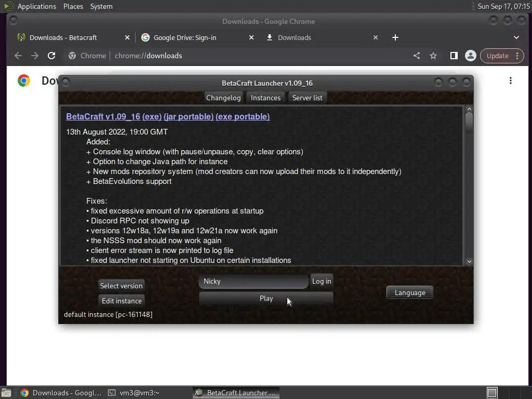Open the System menu
The height and width of the screenshot is (399, 532).
click(x=101, y=6)
